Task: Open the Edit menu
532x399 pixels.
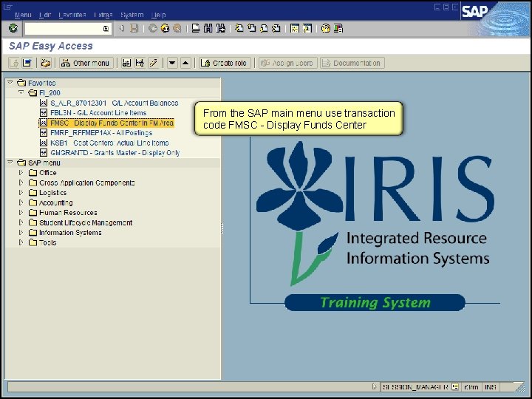Action: (45, 15)
